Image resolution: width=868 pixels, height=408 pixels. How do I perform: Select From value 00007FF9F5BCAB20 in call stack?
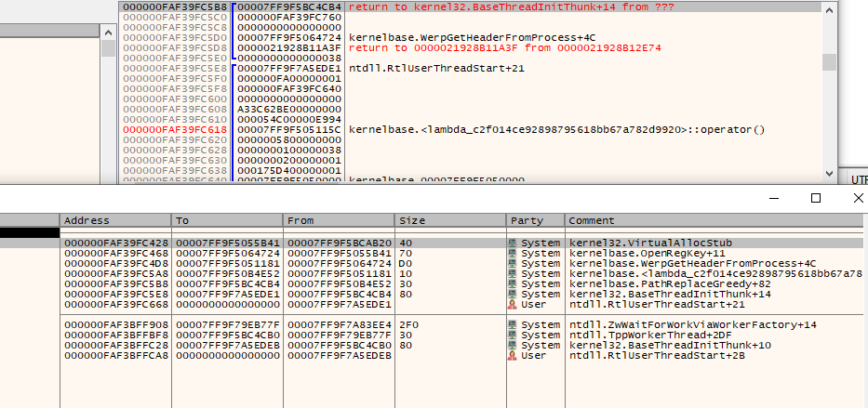coord(341,243)
